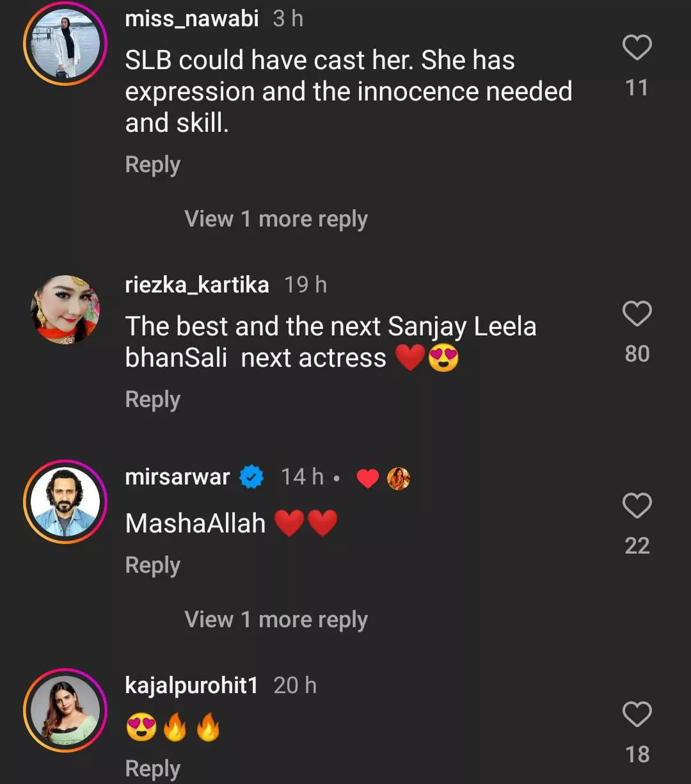Tap the verified badge next to mirsarwar
The image size is (691, 784).
pyautogui.click(x=251, y=477)
